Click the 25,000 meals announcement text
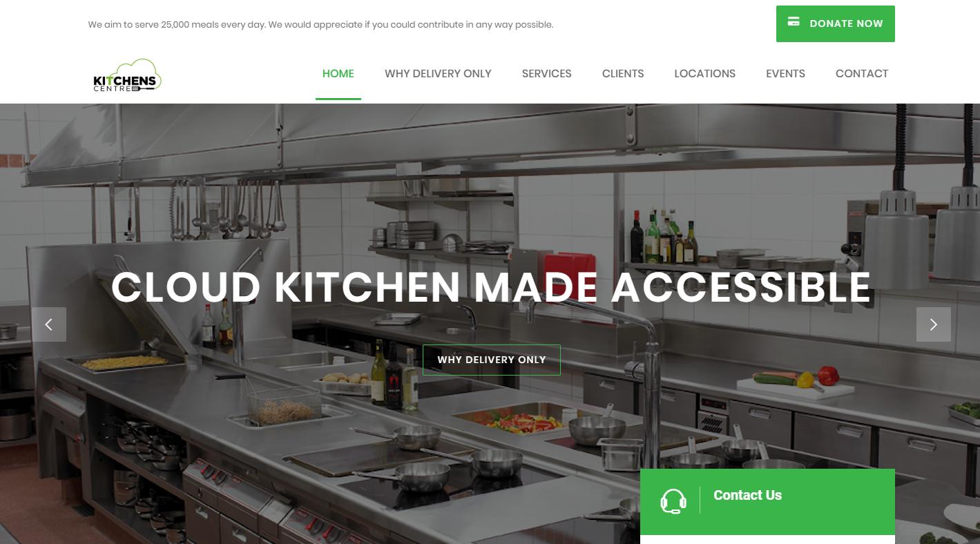The width and height of the screenshot is (980, 544). [x=320, y=25]
